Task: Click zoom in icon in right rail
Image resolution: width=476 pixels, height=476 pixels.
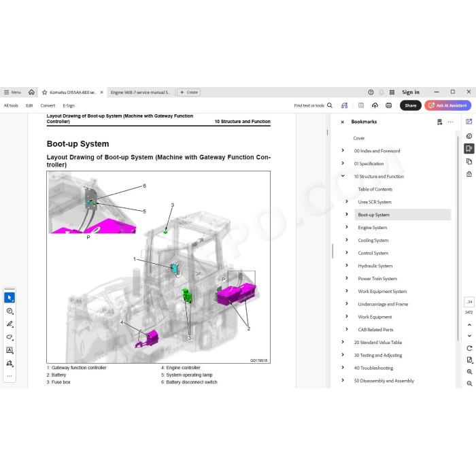Action: pos(469,371)
